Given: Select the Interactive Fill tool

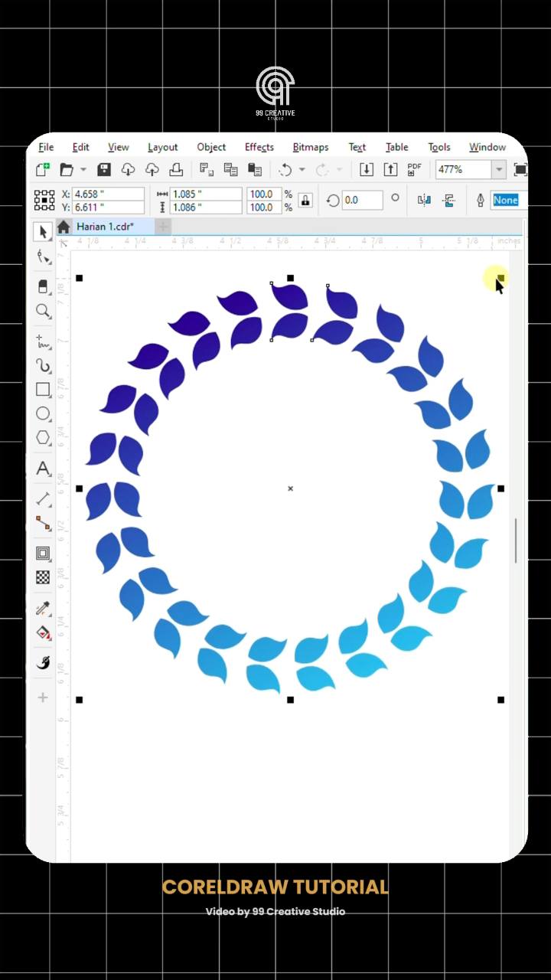Looking at the screenshot, I should 43,633.
